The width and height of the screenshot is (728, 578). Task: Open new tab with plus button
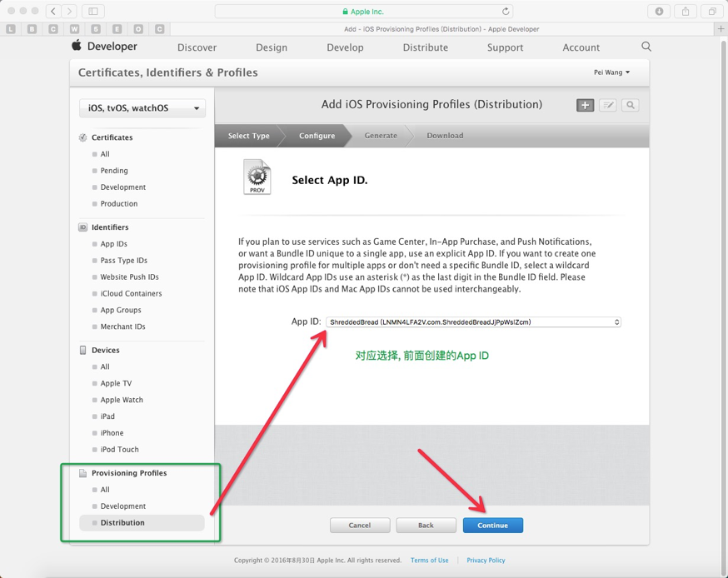click(x=721, y=29)
